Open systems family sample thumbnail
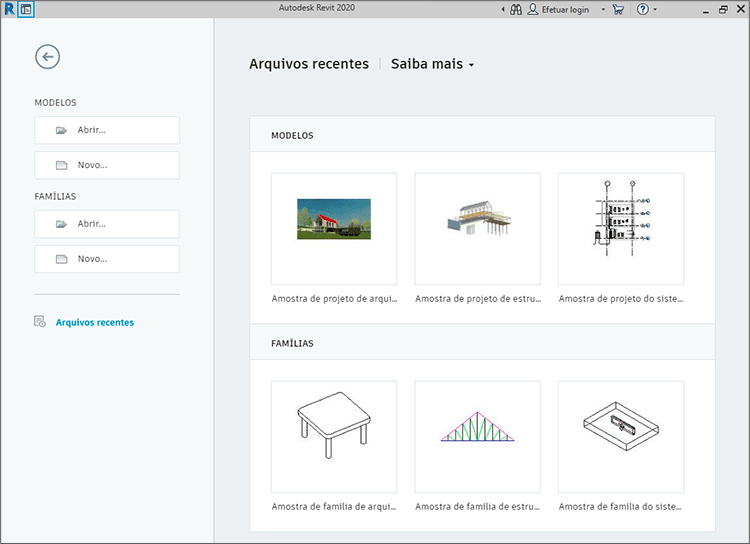Screen dimensions: 750x544 click(x=621, y=437)
